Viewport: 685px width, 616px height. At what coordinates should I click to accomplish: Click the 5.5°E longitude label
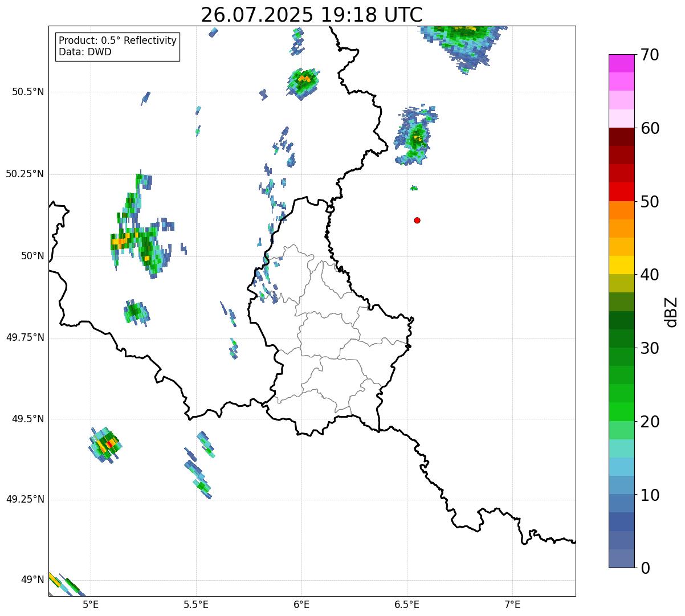196,604
